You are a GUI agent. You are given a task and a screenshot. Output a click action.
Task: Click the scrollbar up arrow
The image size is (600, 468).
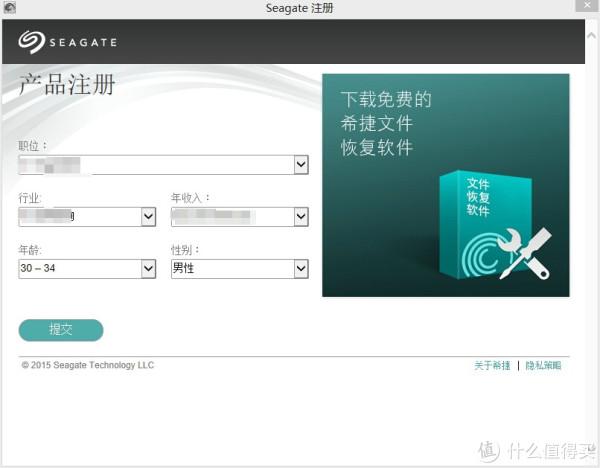coord(591,35)
